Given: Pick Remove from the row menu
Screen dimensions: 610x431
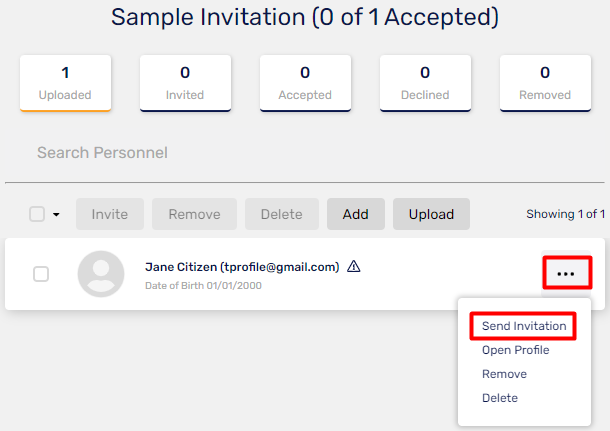Looking at the screenshot, I should tap(504, 374).
